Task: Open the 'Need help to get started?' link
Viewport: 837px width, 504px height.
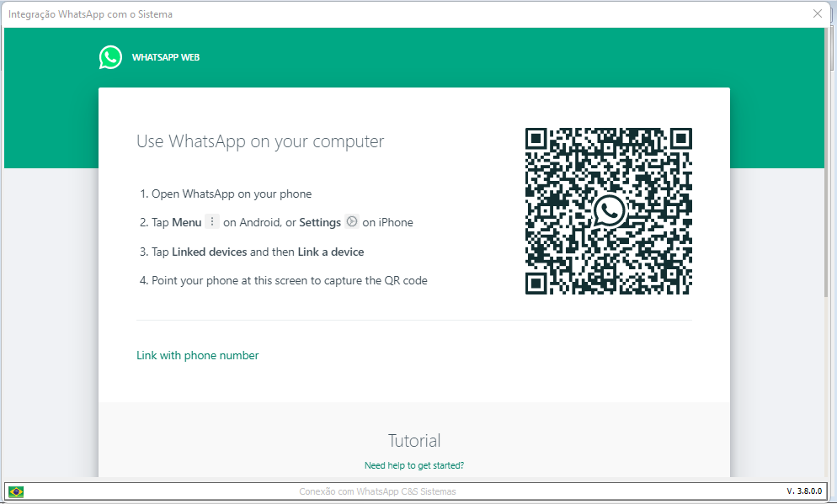Action: point(414,465)
